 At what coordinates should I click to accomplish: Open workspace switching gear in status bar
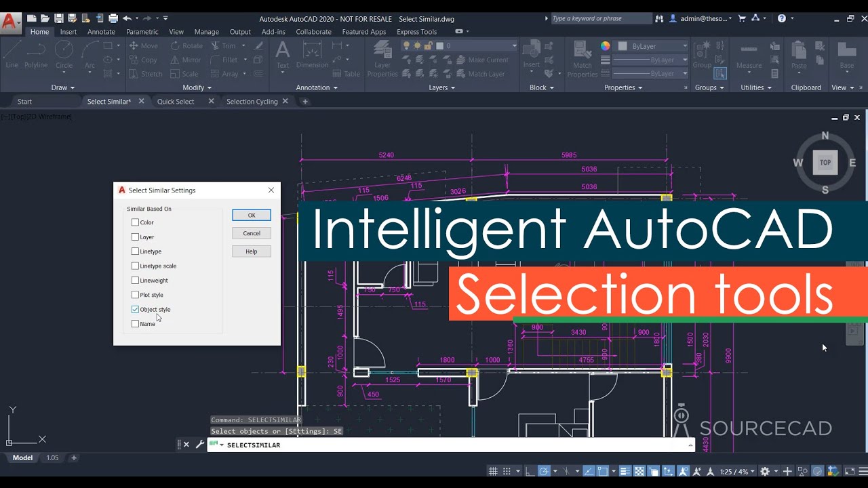[765, 471]
